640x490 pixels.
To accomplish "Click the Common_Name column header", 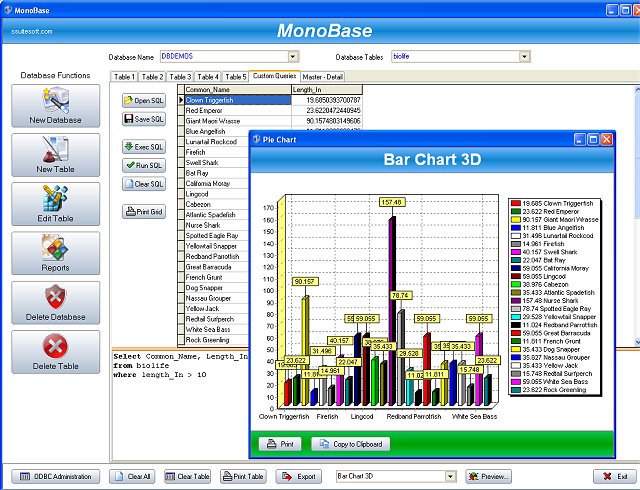I will pos(238,89).
